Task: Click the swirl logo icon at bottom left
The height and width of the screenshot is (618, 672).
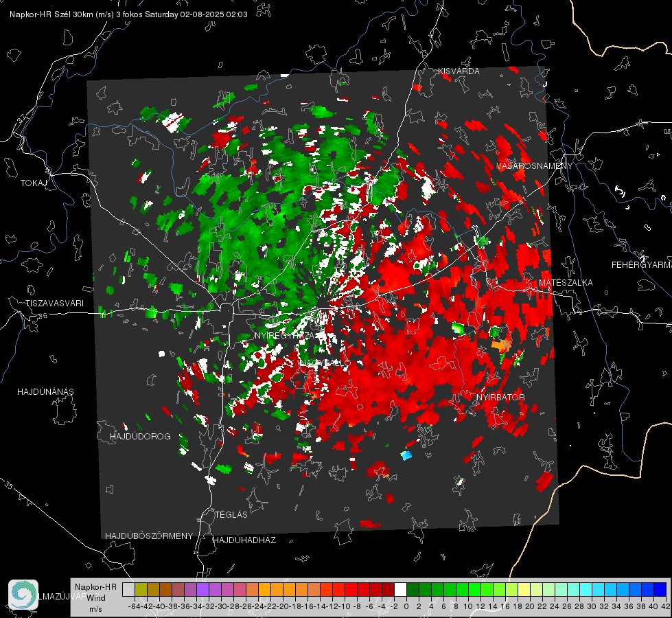Action: coord(23,595)
